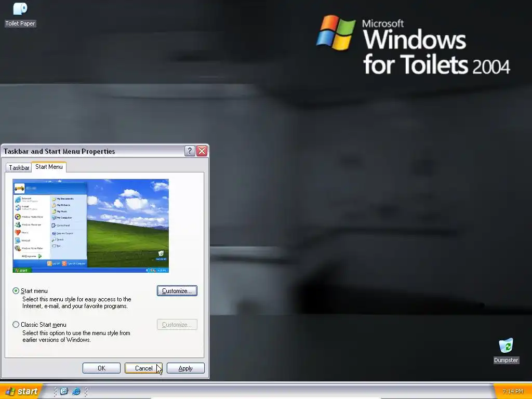Screen dimensions: 532x399
Task: Apply the Start menu settings
Action: click(x=185, y=368)
